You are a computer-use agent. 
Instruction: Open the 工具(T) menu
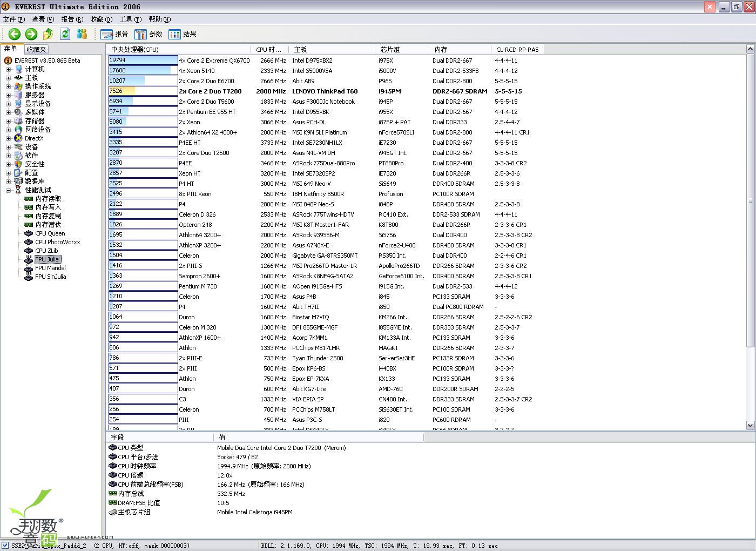pyautogui.click(x=131, y=19)
